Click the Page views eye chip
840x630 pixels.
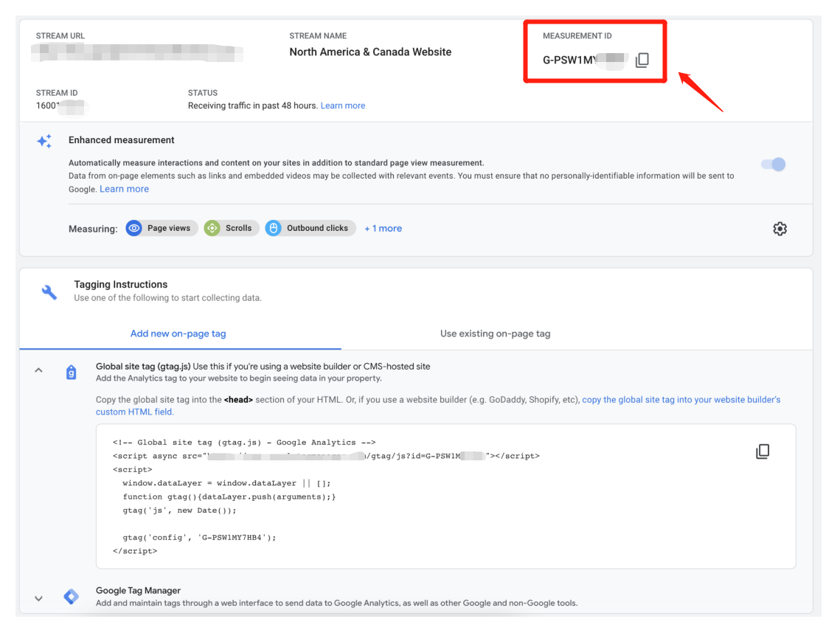159,229
